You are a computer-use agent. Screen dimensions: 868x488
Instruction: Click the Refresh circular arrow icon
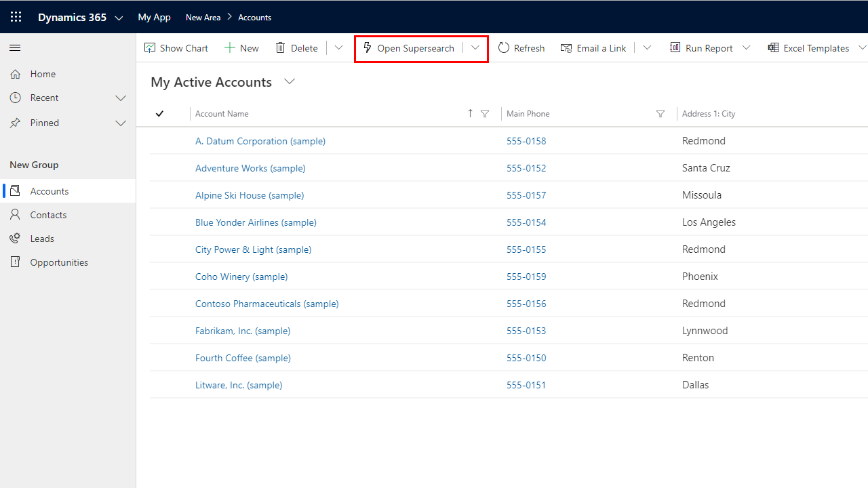(504, 48)
